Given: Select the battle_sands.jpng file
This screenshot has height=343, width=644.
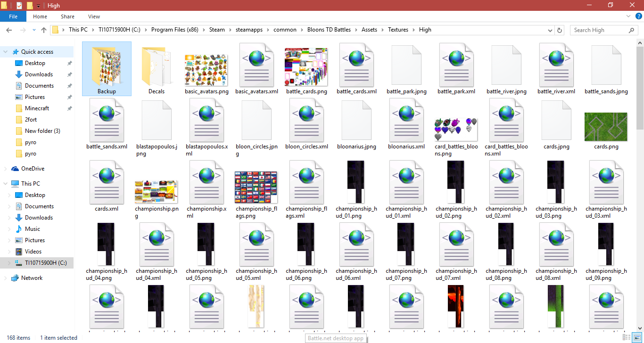Looking at the screenshot, I should coord(606,69).
